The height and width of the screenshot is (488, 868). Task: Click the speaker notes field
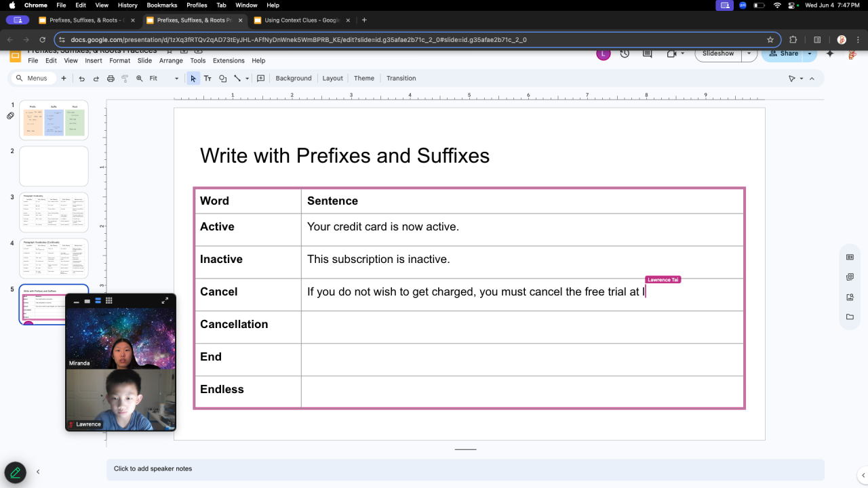(465, 469)
